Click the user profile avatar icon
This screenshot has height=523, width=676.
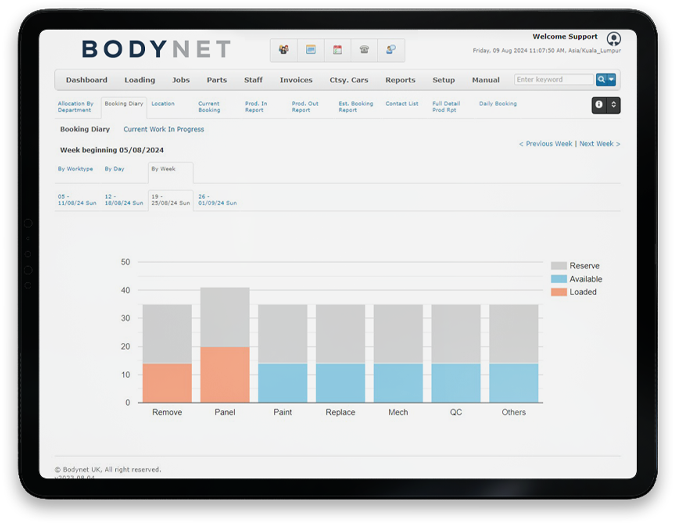tap(613, 39)
